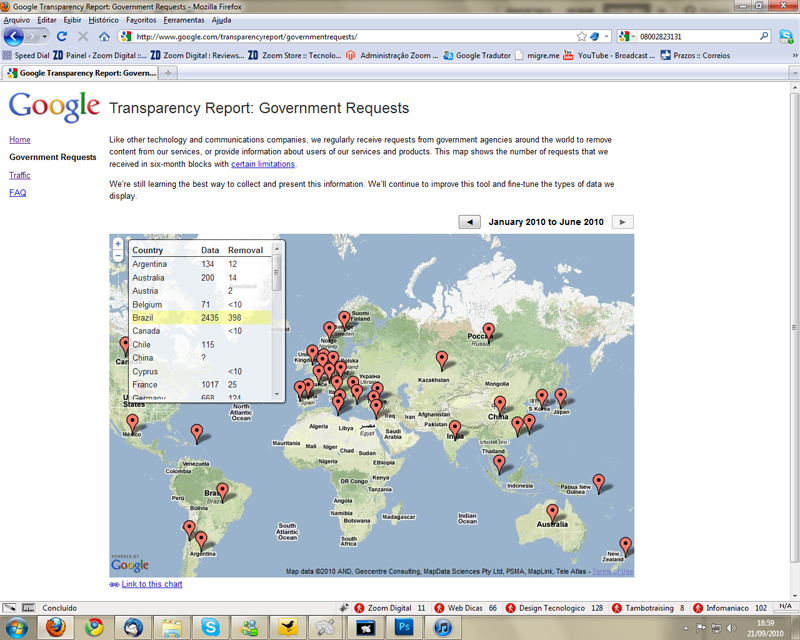Open the Histórico menu
This screenshot has height=640, width=800.
click(104, 20)
